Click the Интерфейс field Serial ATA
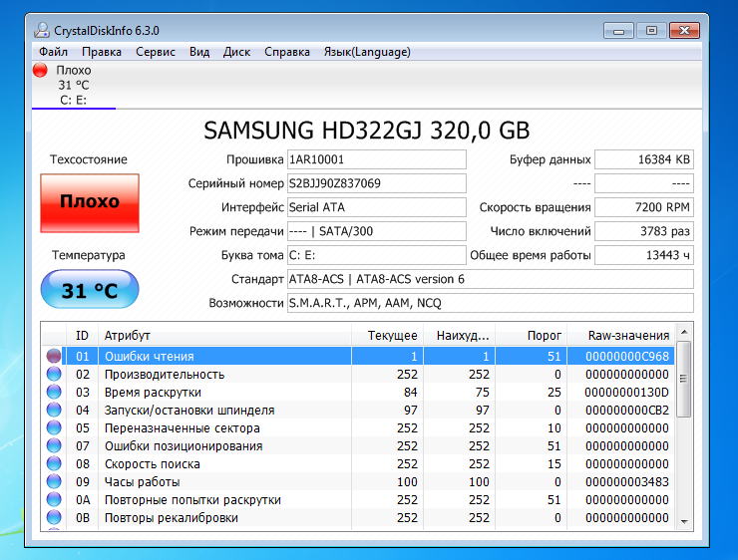The height and width of the screenshot is (560, 738). 377,207
